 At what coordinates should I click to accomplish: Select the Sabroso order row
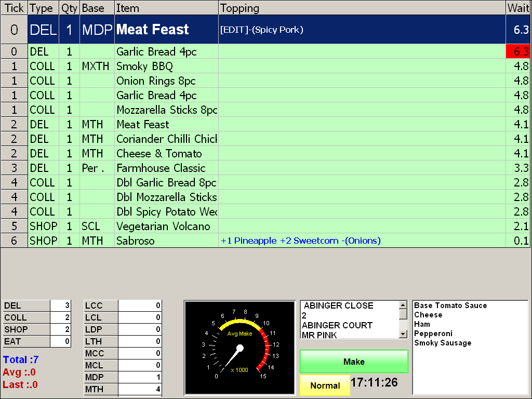(135, 241)
